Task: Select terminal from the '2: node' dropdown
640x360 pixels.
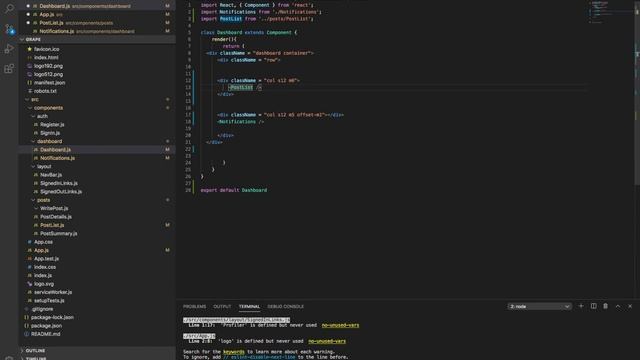Action: 540,306
